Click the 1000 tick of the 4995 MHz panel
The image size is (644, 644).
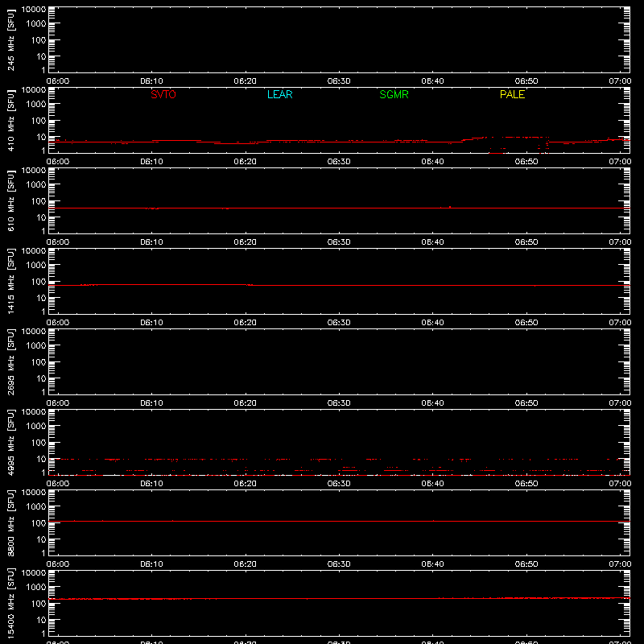click(x=36, y=427)
